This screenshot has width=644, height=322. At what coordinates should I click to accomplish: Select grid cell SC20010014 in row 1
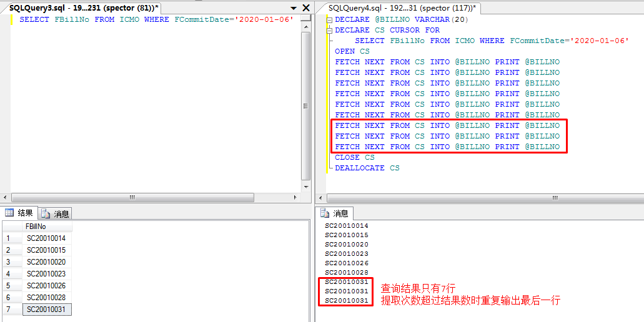(x=47, y=238)
